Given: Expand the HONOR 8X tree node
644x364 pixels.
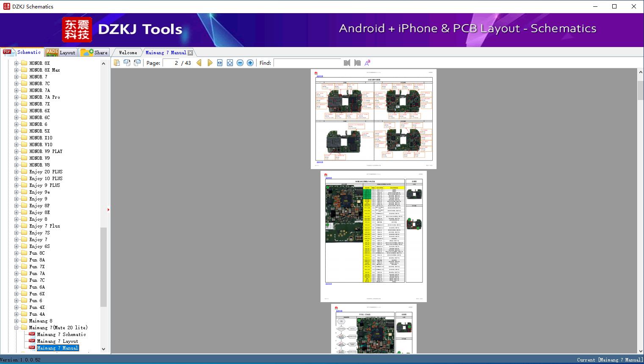Looking at the screenshot, I should click(x=17, y=63).
